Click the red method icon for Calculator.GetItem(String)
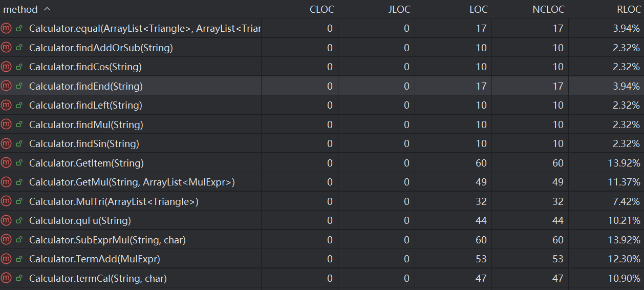 click(6, 163)
